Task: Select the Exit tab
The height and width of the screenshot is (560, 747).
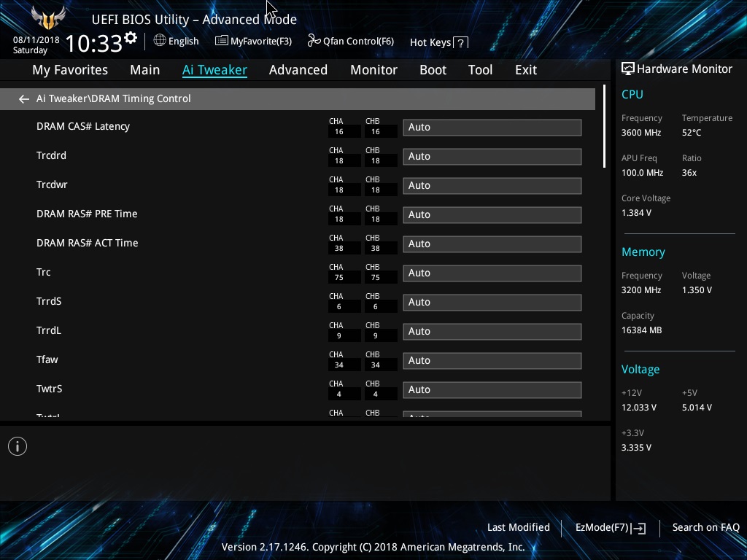Action: pyautogui.click(x=526, y=70)
